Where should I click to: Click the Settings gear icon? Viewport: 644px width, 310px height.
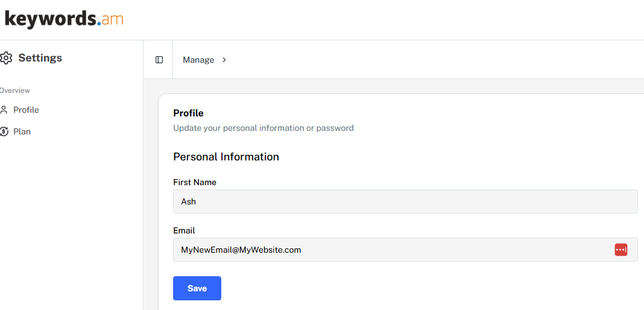pyautogui.click(x=6, y=58)
